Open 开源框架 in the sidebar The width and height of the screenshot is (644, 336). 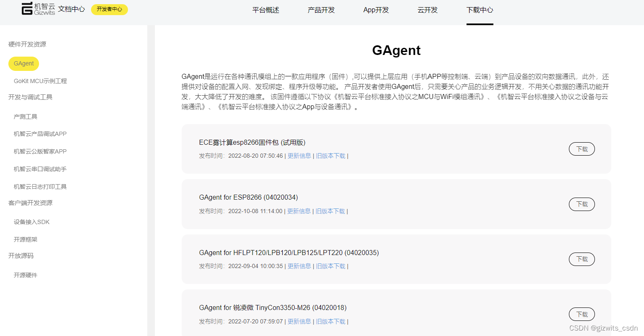(x=26, y=240)
